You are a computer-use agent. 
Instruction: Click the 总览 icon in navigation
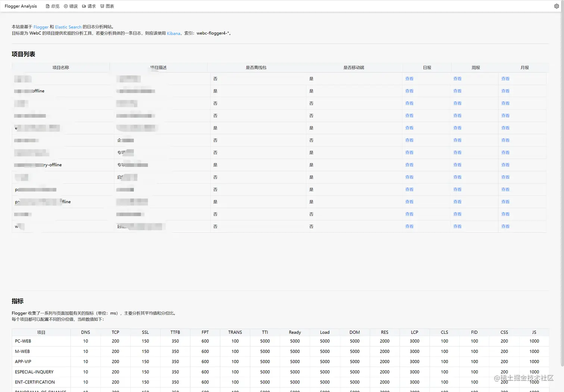pos(48,6)
